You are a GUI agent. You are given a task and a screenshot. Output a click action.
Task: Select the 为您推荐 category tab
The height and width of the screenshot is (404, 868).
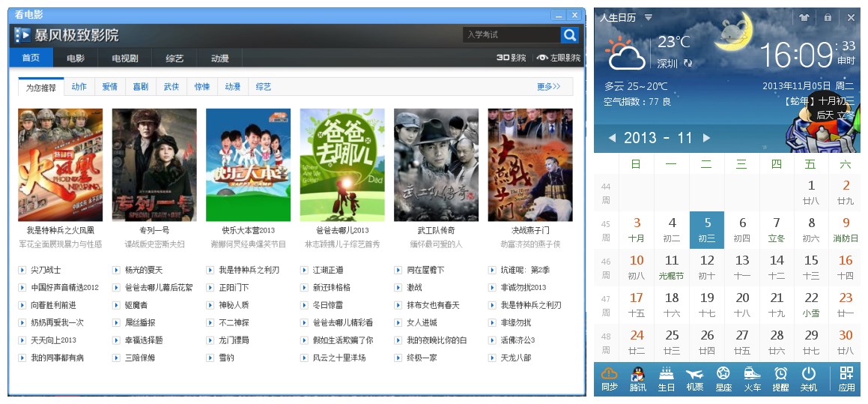pyautogui.click(x=41, y=87)
